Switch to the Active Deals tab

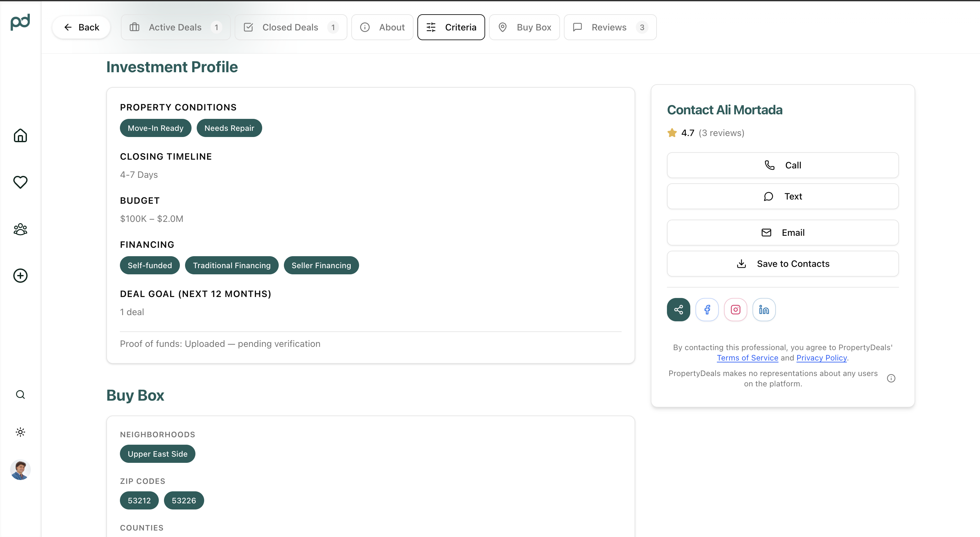click(175, 28)
